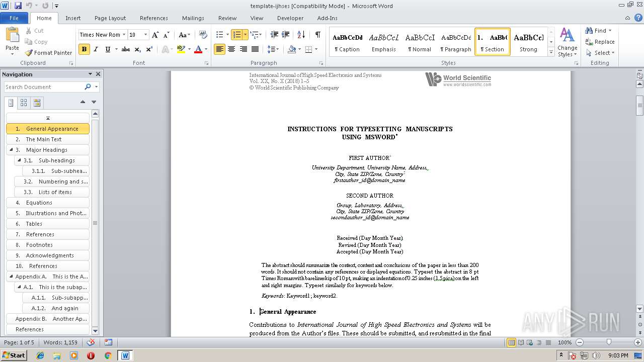Show paragraph marks
The image size is (644, 362).
[317, 35]
